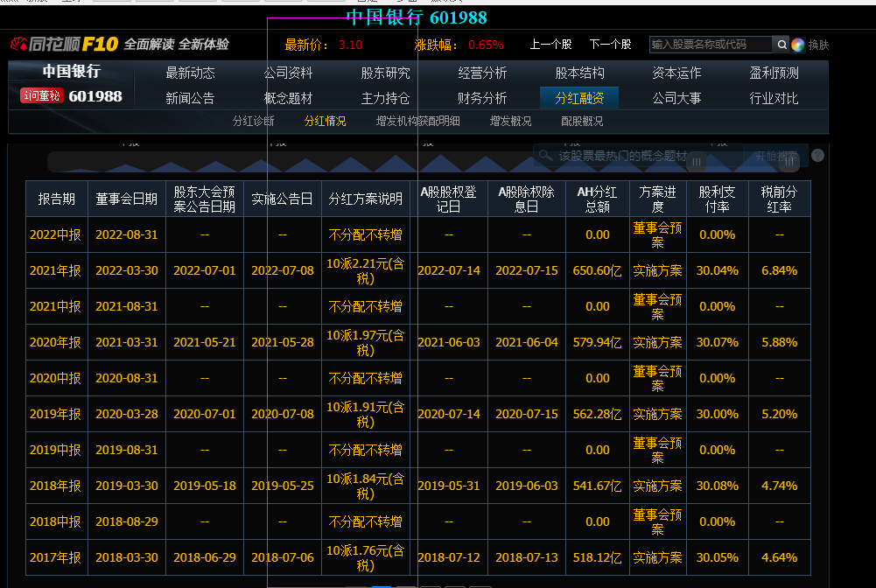Click the 换肤 color wheel icon
This screenshot has width=876, height=588.
coord(798,45)
